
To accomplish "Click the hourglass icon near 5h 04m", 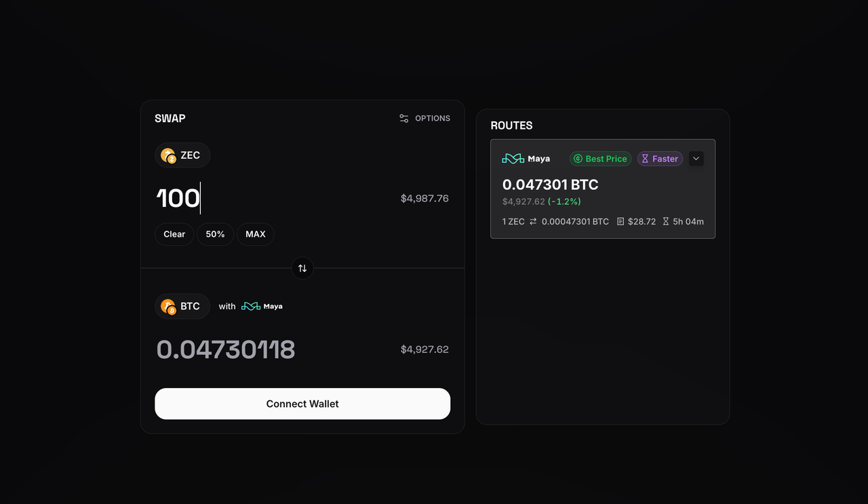I will (666, 222).
